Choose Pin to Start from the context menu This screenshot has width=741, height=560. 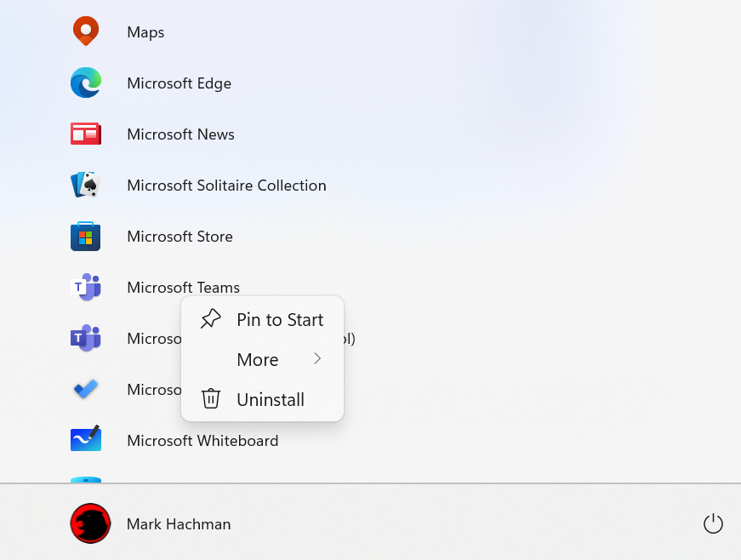pos(262,319)
